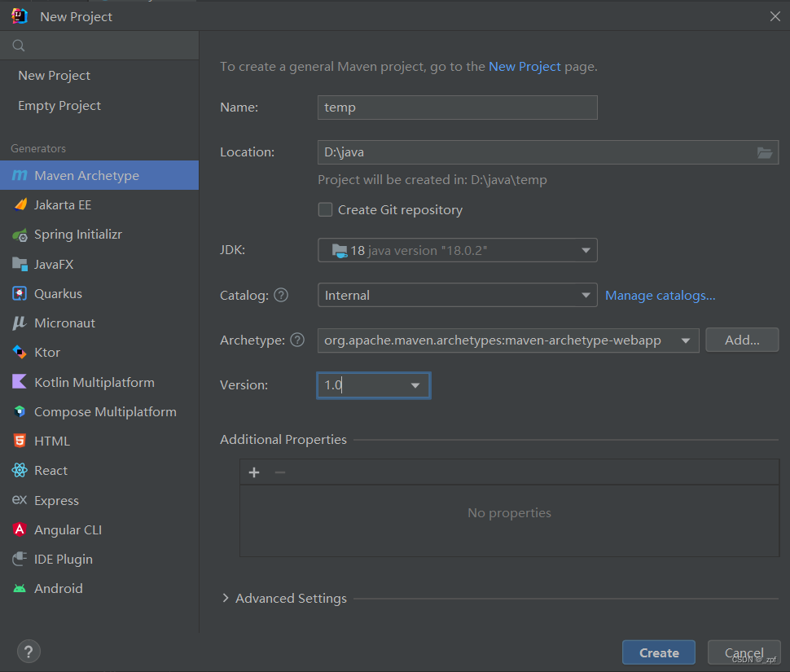Click the IDE Plugin plug icon
Screen dimensions: 790x672
tap(20, 559)
